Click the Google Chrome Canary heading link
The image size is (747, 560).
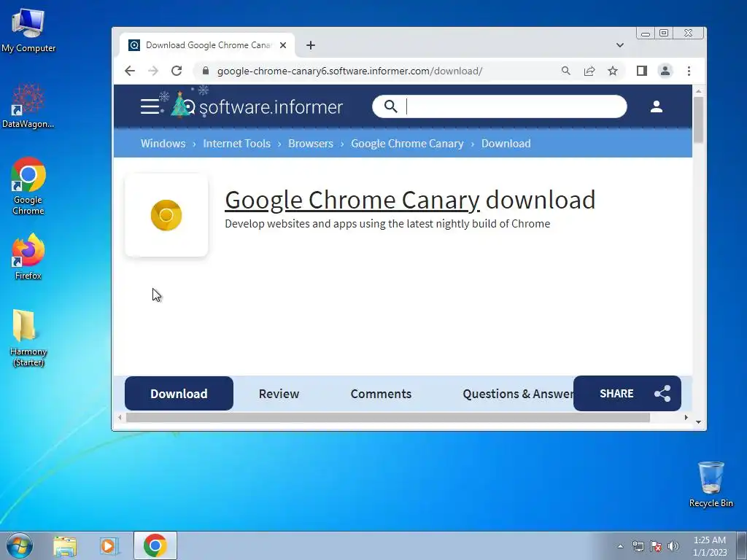coord(352,200)
